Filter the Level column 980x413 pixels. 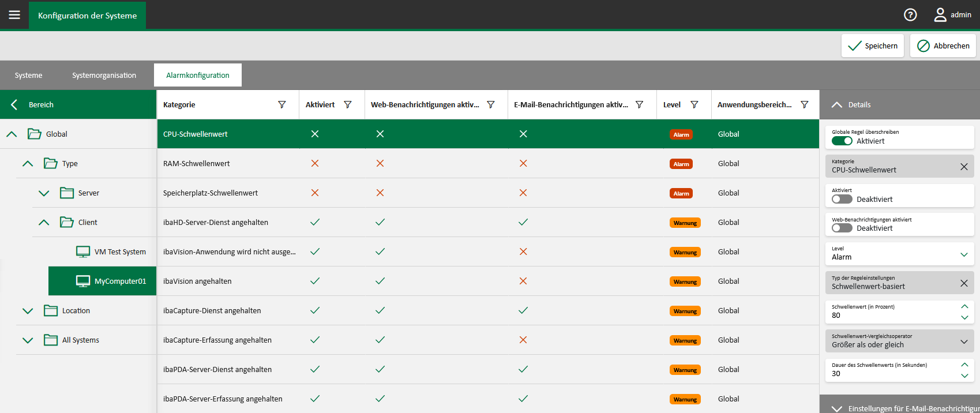click(x=694, y=104)
